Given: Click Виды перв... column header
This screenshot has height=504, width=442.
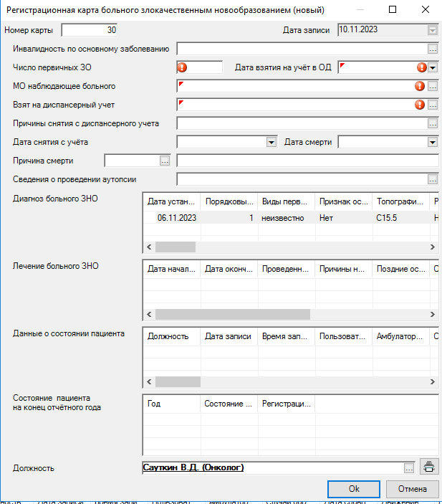Looking at the screenshot, I should [x=287, y=201].
